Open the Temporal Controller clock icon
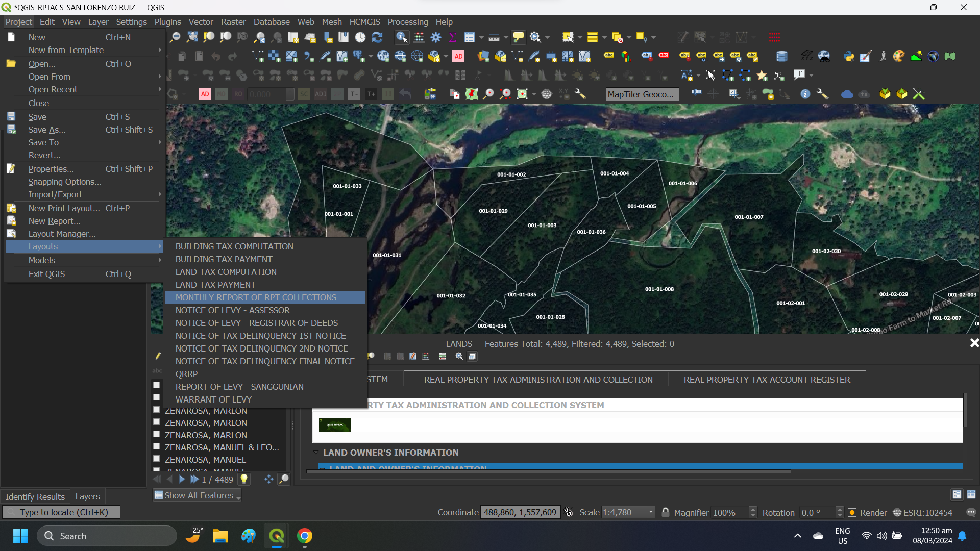This screenshot has height=551, width=980. (x=360, y=37)
